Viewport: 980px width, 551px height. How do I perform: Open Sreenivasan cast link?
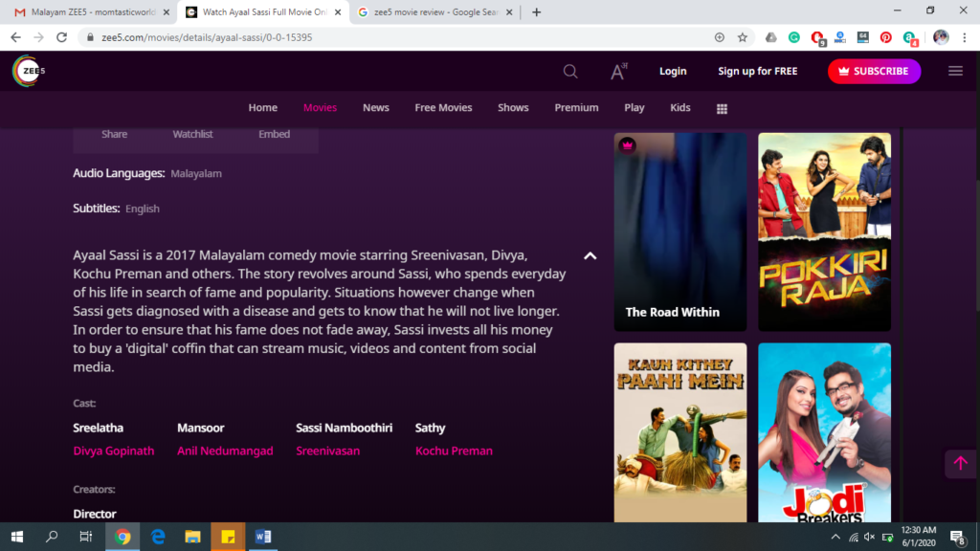328,452
